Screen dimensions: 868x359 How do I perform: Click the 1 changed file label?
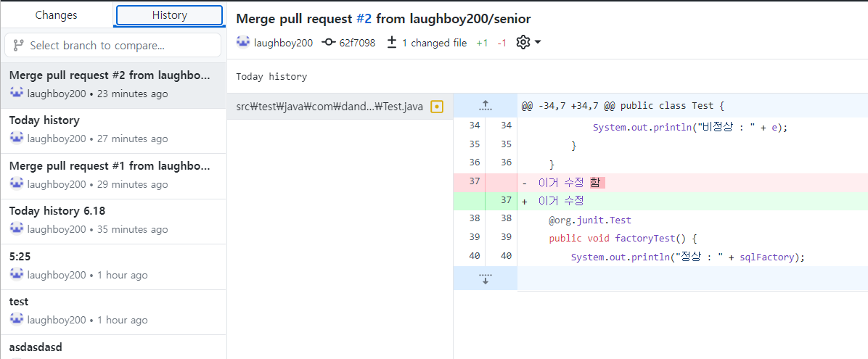pos(434,43)
